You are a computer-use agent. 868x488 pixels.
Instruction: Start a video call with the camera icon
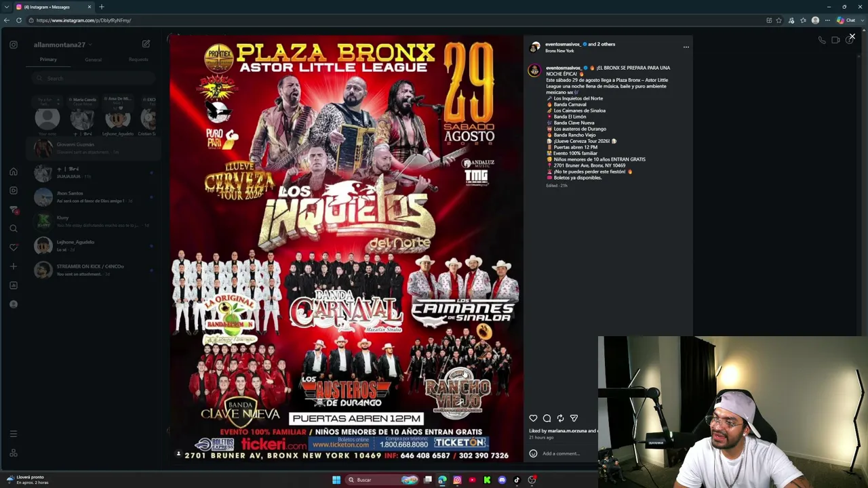coord(835,40)
